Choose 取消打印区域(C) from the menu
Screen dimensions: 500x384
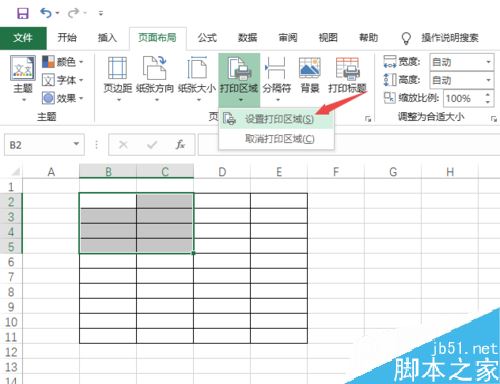[x=277, y=139]
